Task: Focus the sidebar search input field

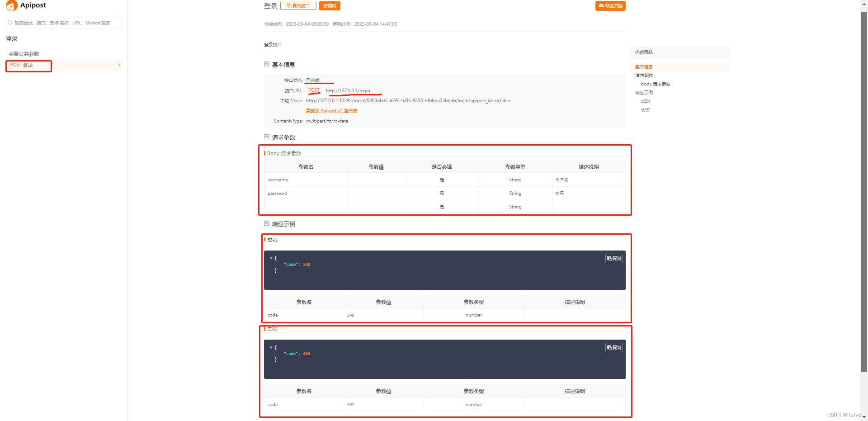Action: click(64, 23)
